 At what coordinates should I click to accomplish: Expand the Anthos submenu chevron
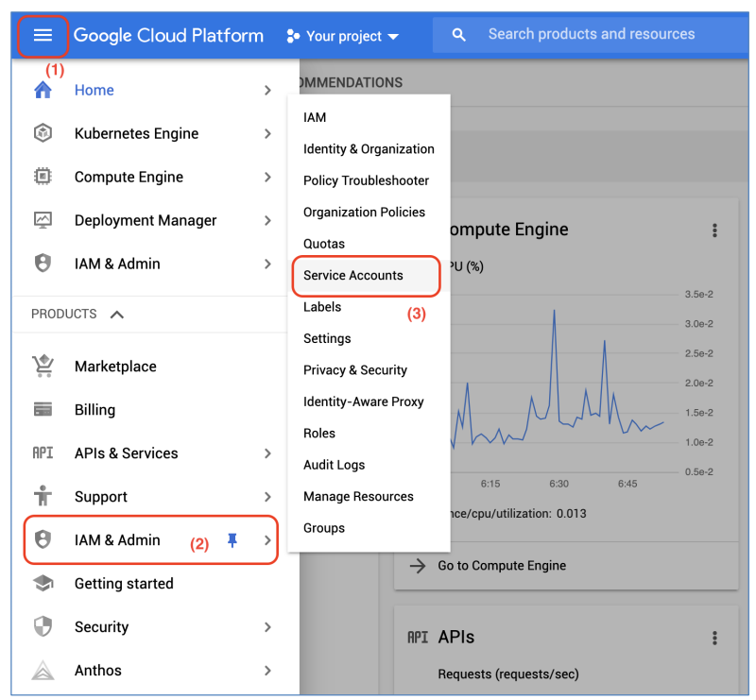tap(267, 670)
